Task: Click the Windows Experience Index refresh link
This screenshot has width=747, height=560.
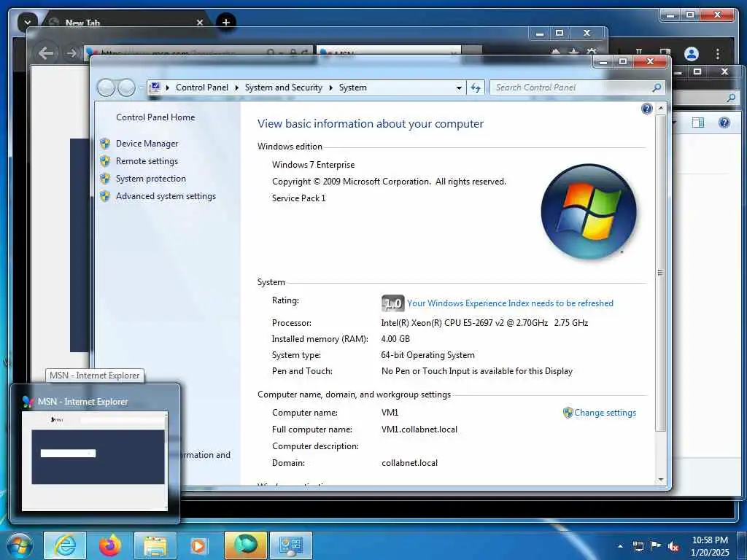Action: [x=510, y=303]
